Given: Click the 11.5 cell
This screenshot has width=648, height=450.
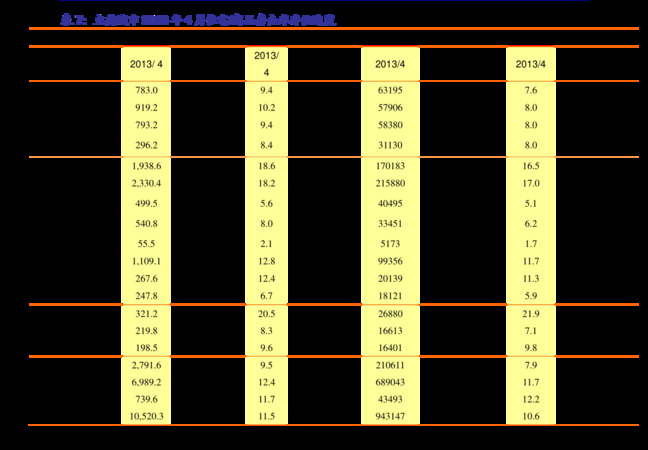Looking at the screenshot, I should pyautogui.click(x=267, y=416).
